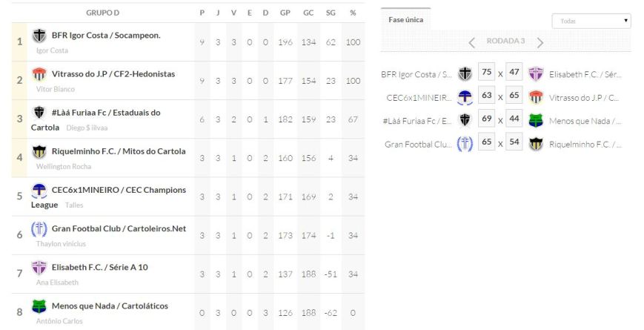
Task: Click the SG column header
Action: tap(331, 13)
